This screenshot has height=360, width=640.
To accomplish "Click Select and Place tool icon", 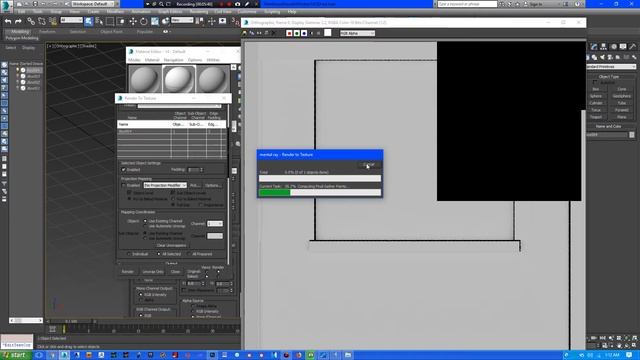I will pyautogui.click(x=166, y=21).
